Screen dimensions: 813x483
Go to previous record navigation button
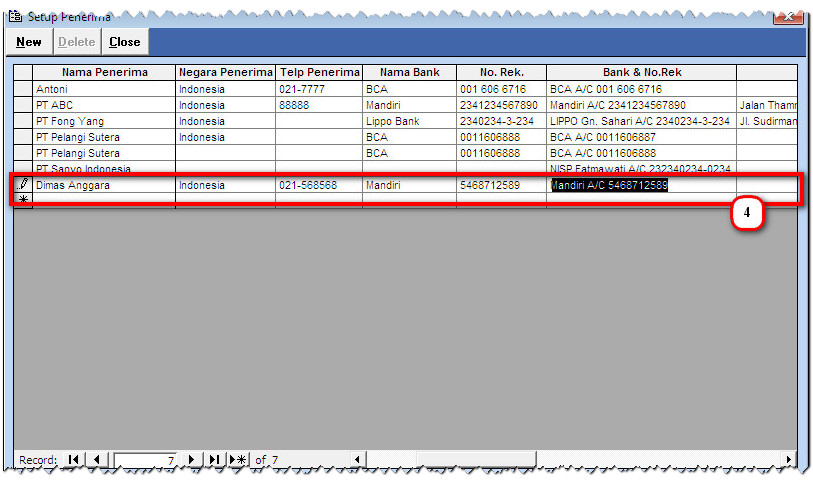click(x=97, y=459)
